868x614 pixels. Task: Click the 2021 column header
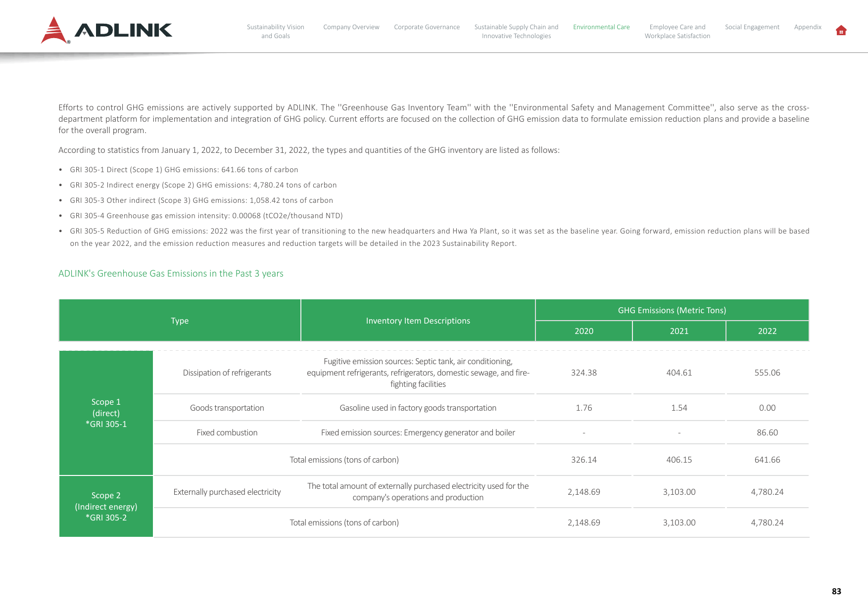(679, 331)
